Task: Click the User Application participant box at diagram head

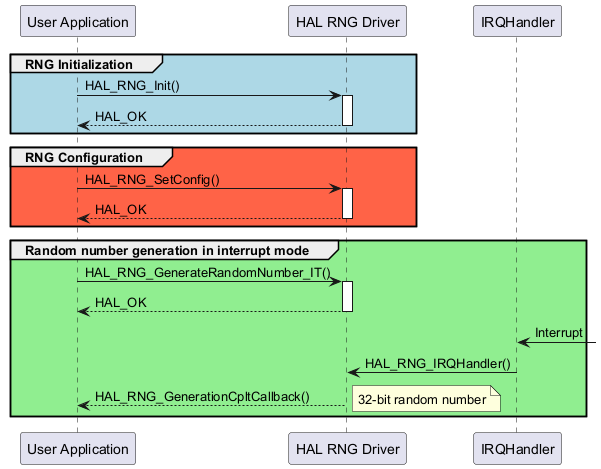Action: pos(78,21)
